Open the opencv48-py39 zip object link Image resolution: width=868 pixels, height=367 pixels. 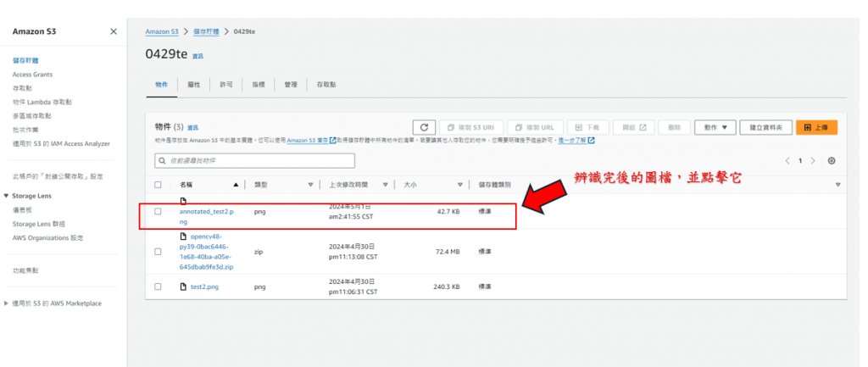(x=205, y=252)
